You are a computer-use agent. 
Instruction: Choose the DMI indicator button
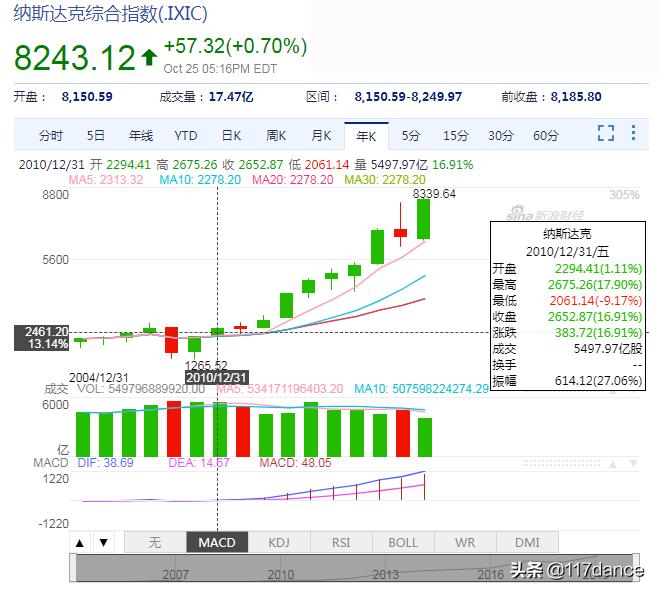(527, 542)
